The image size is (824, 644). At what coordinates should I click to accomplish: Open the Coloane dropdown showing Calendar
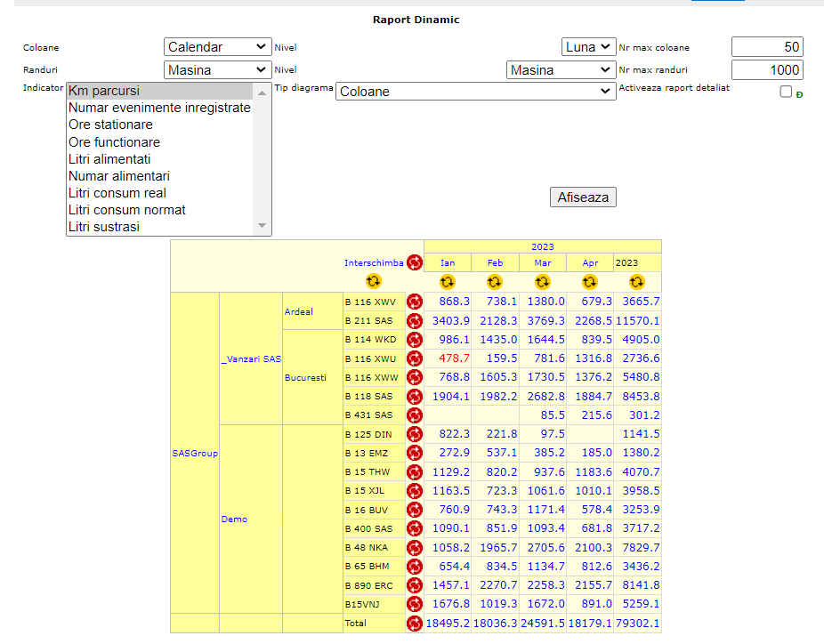(x=218, y=47)
